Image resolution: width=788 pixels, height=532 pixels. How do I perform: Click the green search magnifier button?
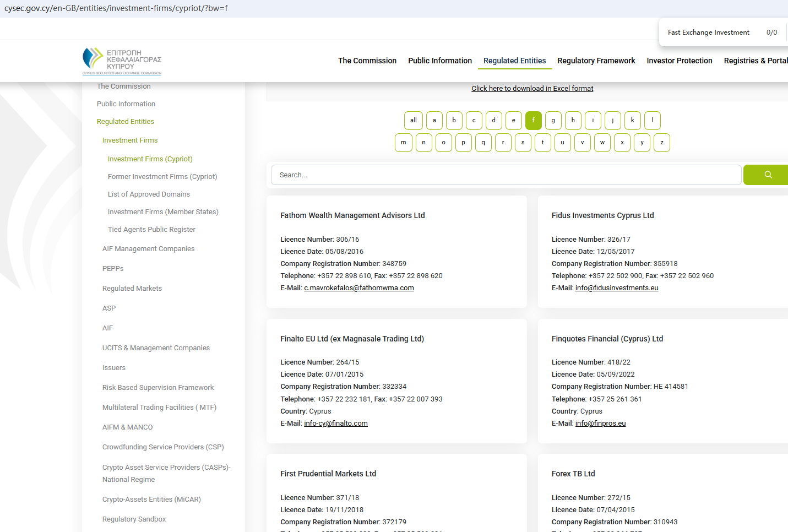click(x=768, y=175)
